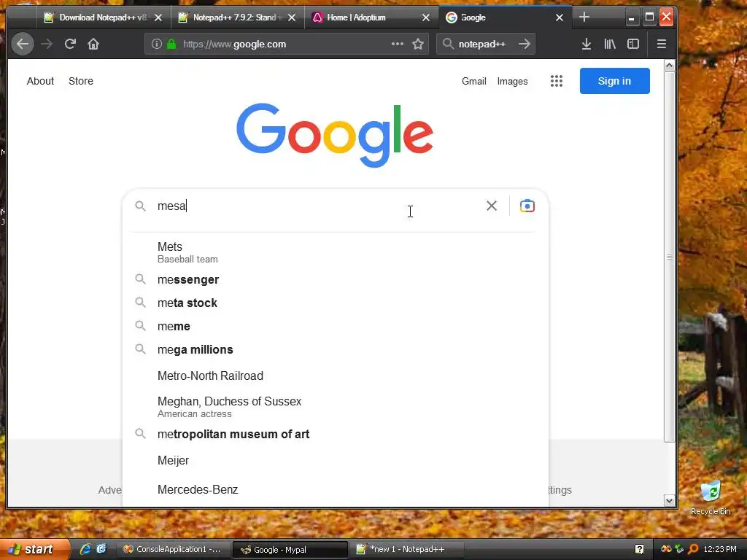This screenshot has height=560, width=747.
Task: Click the Sign in button
Action: pyautogui.click(x=614, y=81)
